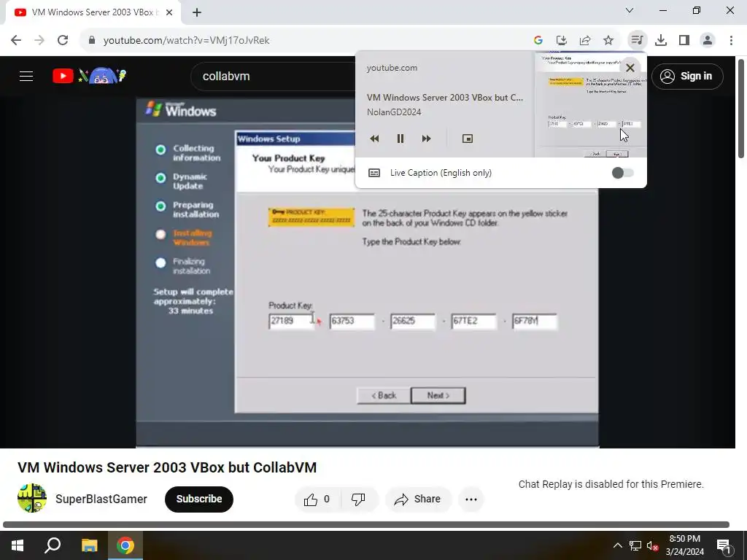This screenshot has height=560, width=747.
Task: Click the Chrome taskbar icon
Action: coord(125,545)
